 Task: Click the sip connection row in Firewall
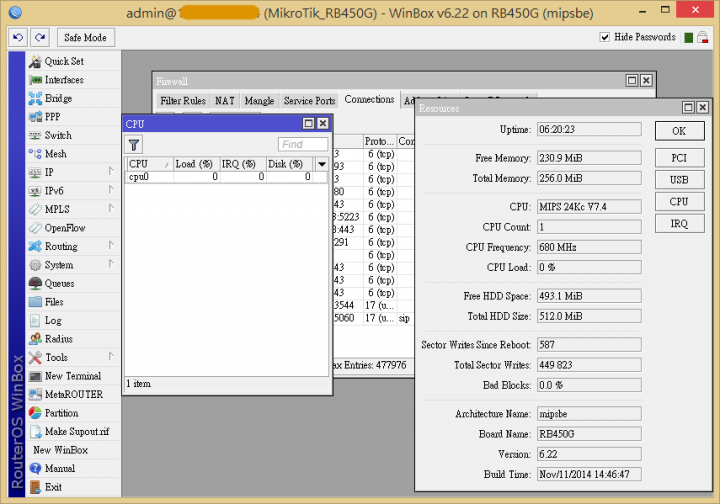coord(373,318)
